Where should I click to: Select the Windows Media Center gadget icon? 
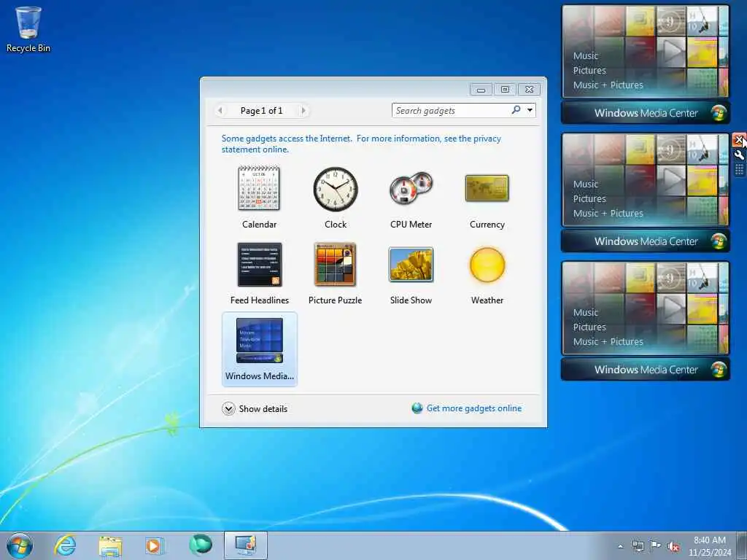point(259,341)
